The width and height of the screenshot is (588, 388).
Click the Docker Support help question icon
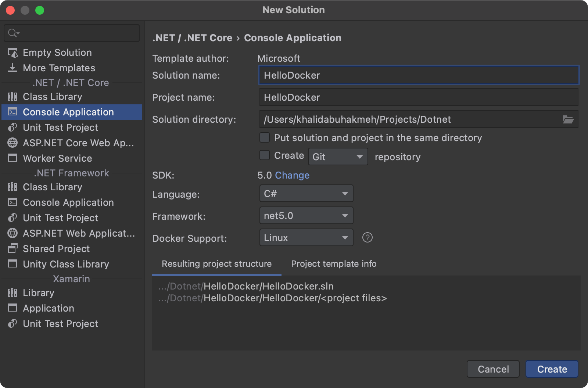pyautogui.click(x=367, y=238)
